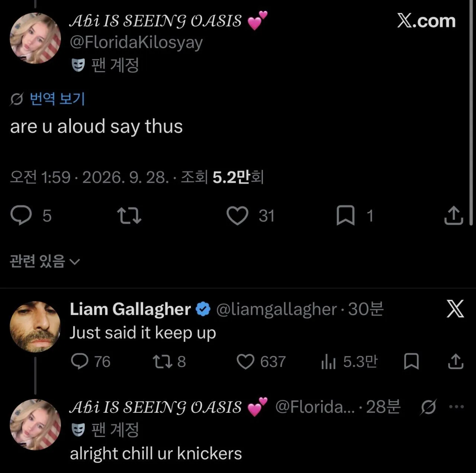Viewport: 476px width, 473px height.
Task: Open @FloridaKilosyay handle at top
Action: pyautogui.click(x=136, y=42)
